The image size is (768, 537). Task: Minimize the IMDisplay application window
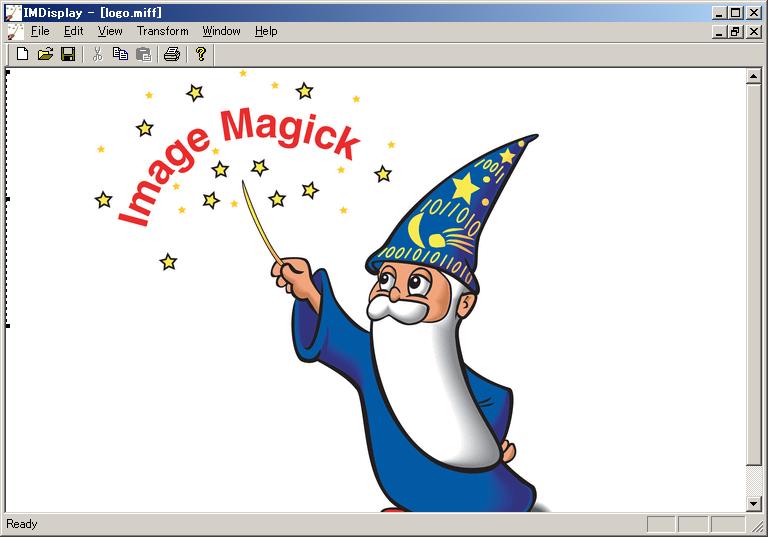coord(719,13)
